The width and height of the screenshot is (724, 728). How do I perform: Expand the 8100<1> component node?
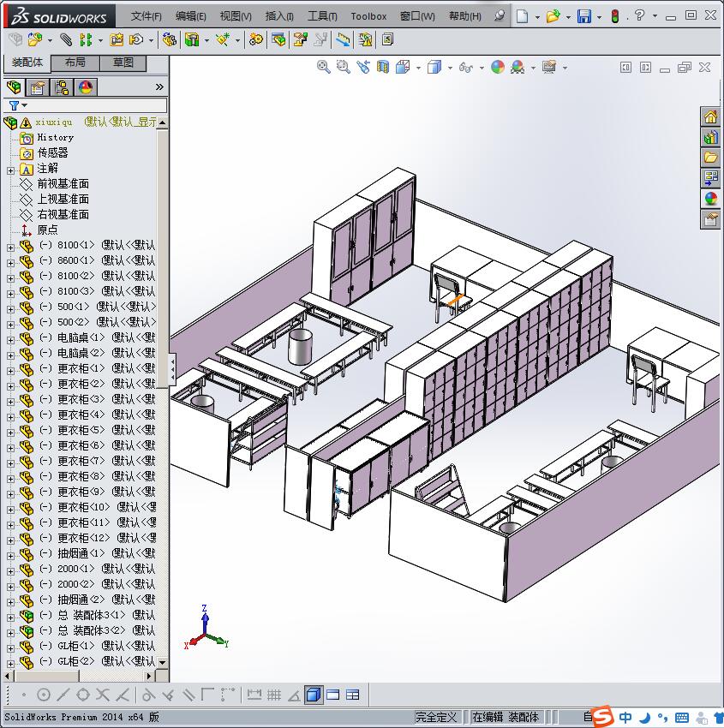[x=10, y=248]
